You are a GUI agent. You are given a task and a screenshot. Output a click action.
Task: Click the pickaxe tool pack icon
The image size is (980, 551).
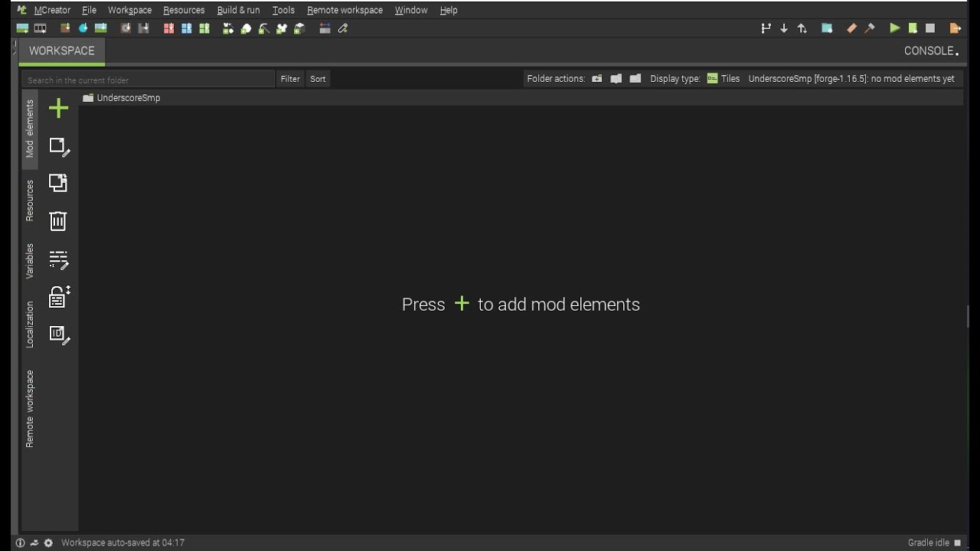263,28
